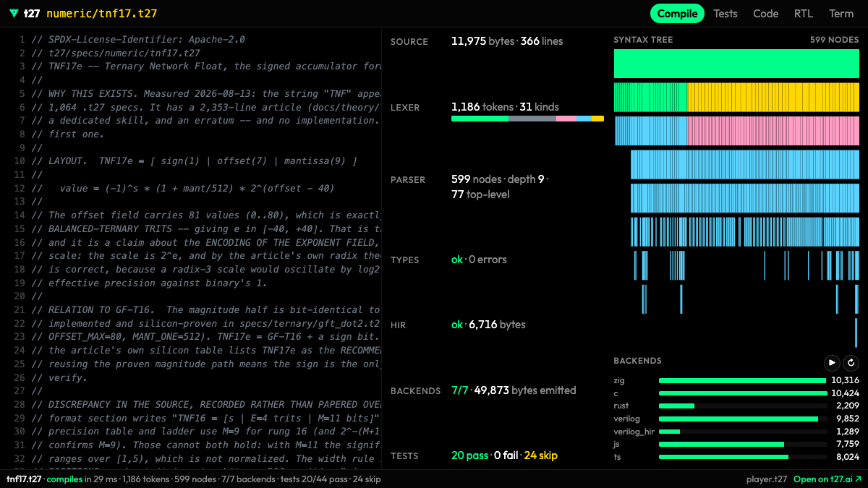Click code line 10 LAYOUT comment
This screenshot has width=868, height=488.
click(x=194, y=160)
